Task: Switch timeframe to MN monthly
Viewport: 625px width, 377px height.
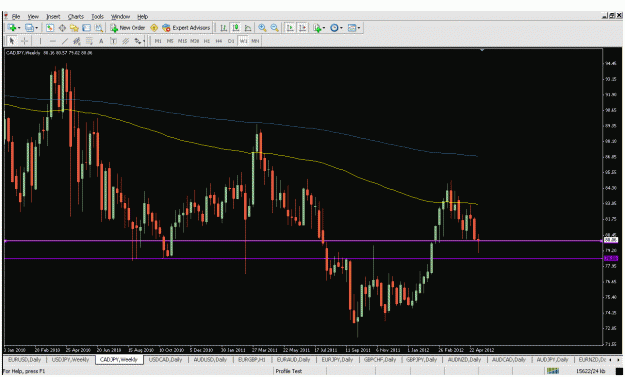Action: [255, 41]
